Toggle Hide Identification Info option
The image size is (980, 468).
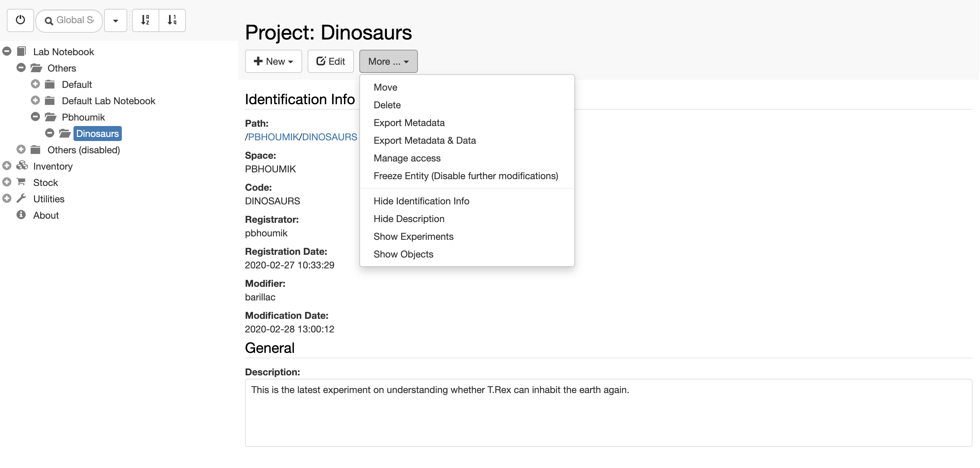[421, 201]
